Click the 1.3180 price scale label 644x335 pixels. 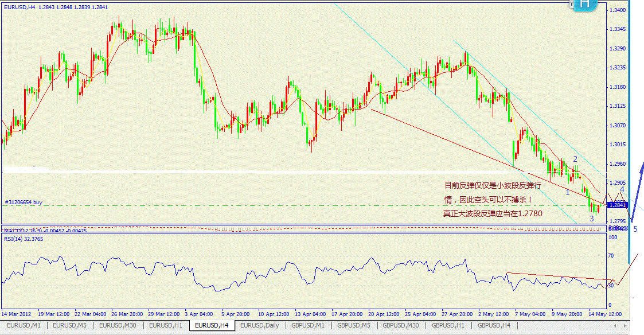[x=618, y=87]
